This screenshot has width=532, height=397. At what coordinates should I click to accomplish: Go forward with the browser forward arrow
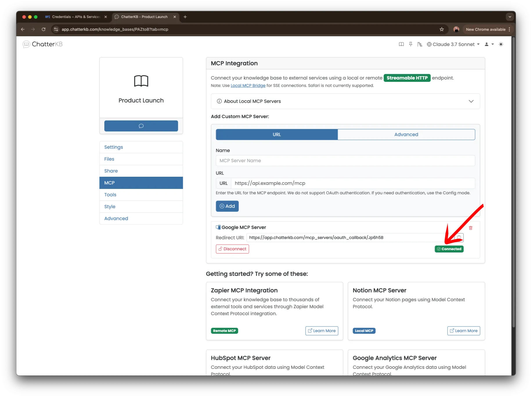click(x=33, y=29)
